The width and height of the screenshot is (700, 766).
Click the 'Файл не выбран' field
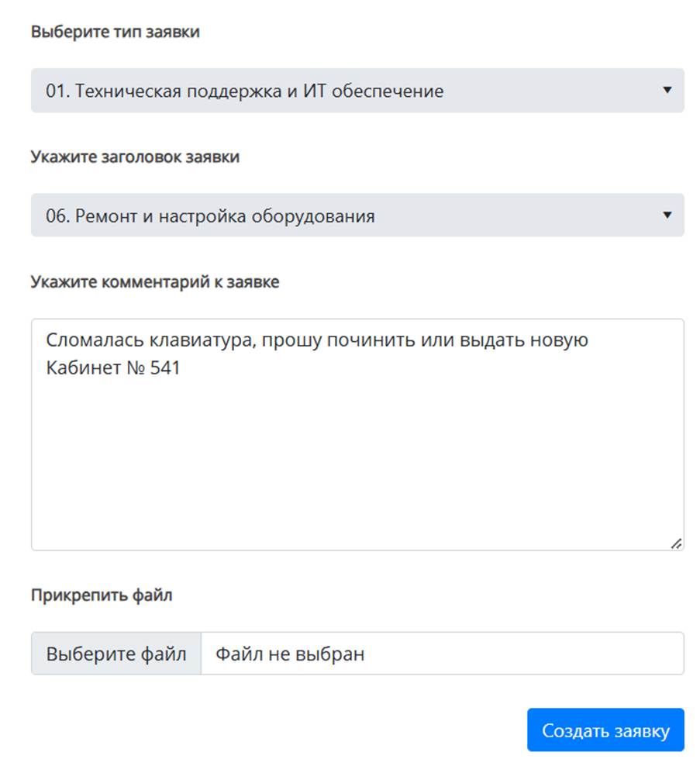click(x=442, y=654)
